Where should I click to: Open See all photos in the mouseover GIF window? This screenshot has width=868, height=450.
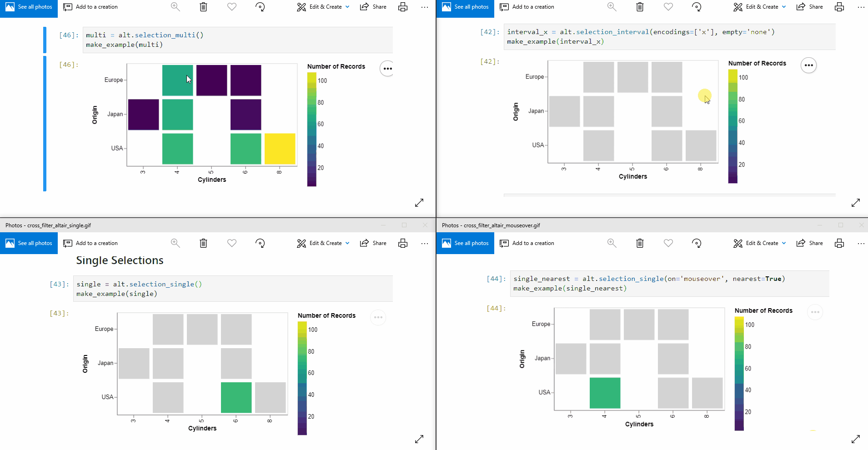[465, 243]
